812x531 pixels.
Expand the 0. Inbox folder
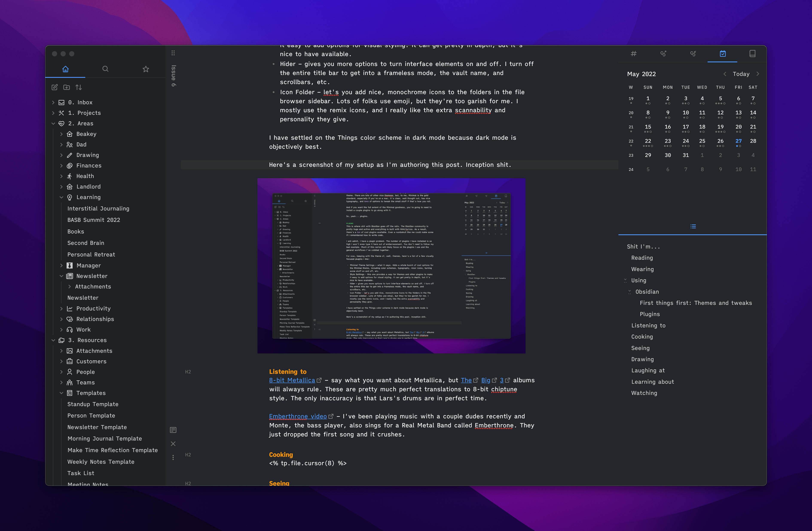[53, 103]
